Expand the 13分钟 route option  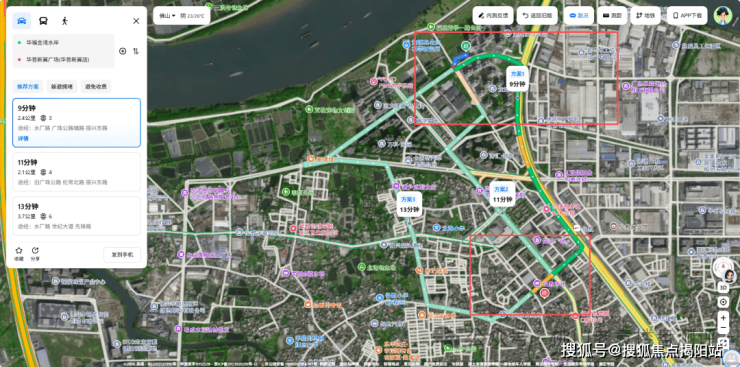click(x=76, y=216)
